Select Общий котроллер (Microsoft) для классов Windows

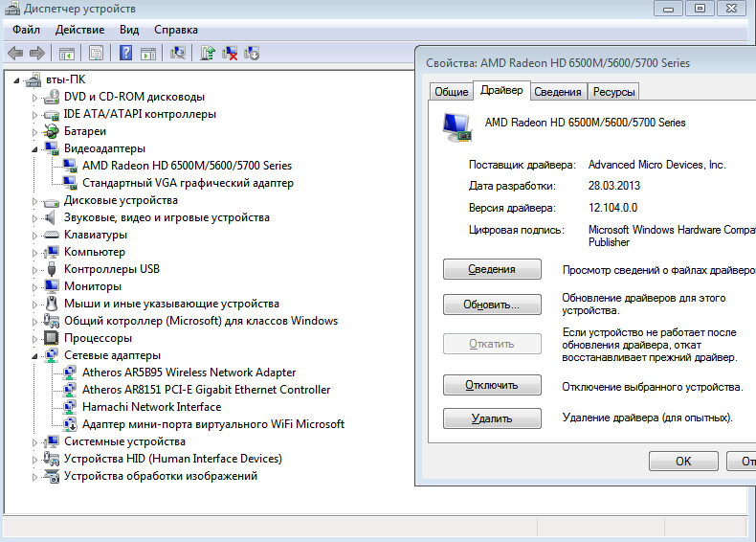click(201, 321)
